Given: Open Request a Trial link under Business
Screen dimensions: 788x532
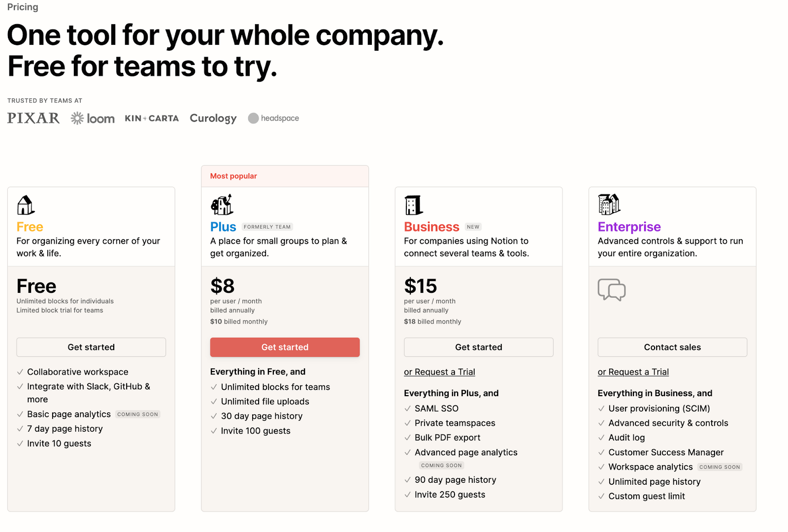Looking at the screenshot, I should pyautogui.click(x=439, y=372).
